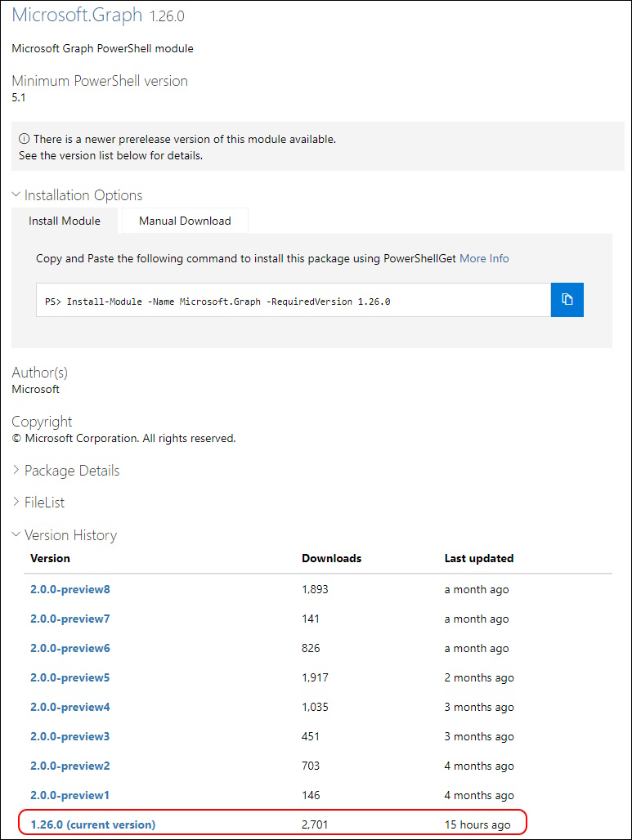
Task: Click the Minimum PowerShell version heading
Action: click(100, 81)
